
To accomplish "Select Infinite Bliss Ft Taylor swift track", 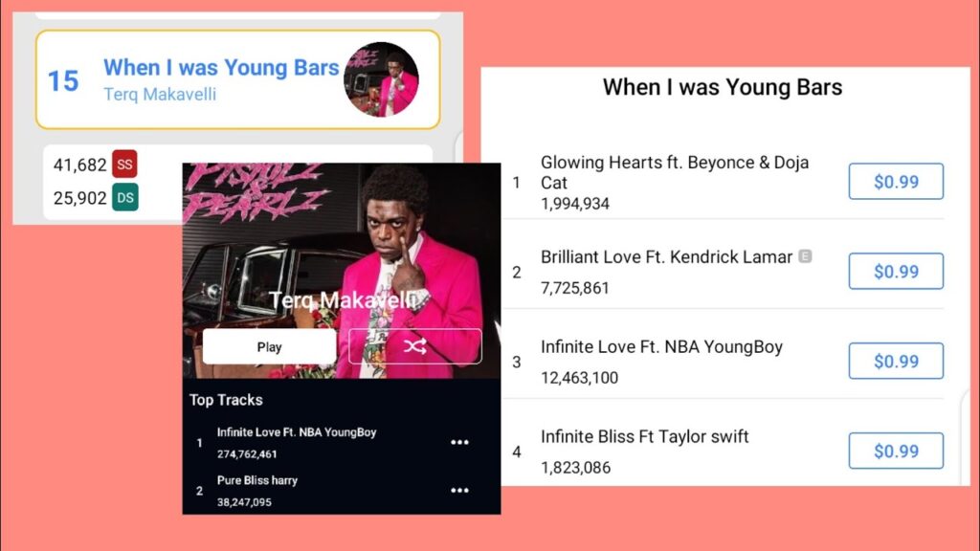I will click(x=644, y=436).
